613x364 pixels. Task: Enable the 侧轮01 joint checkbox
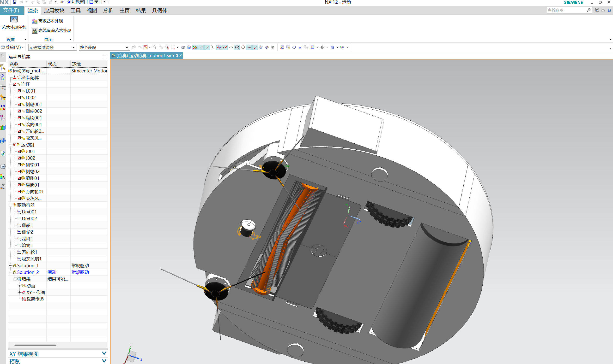[x=19, y=165]
